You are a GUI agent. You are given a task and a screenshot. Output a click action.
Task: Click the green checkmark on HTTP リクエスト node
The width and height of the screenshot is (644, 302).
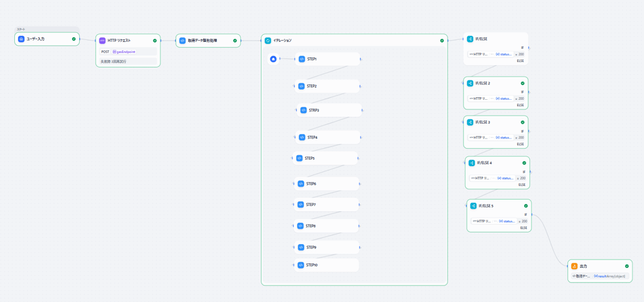coord(155,41)
